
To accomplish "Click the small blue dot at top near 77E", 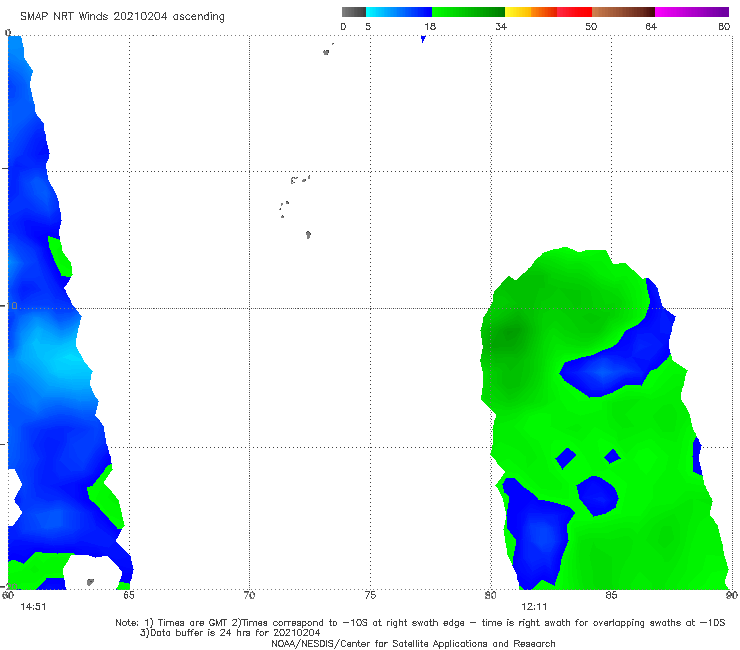I will tap(423, 39).
